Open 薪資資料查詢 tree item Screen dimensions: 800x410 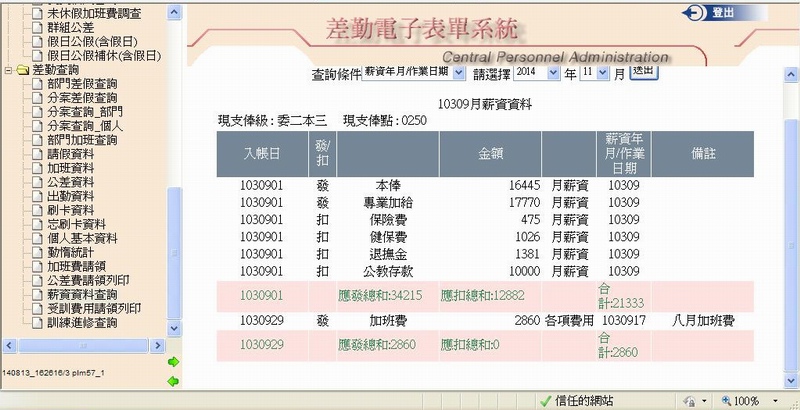click(82, 295)
